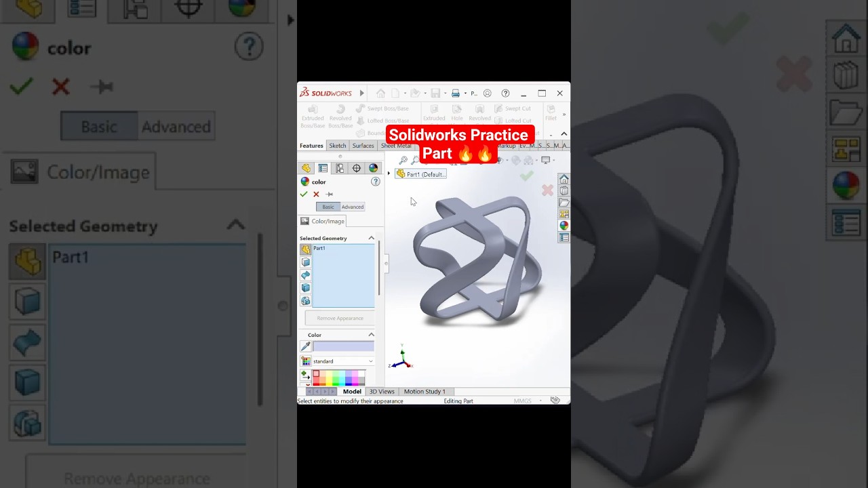Click the Home icon in the SolidWorks title toolbar
Image resolution: width=868 pixels, height=488 pixels.
tap(381, 94)
